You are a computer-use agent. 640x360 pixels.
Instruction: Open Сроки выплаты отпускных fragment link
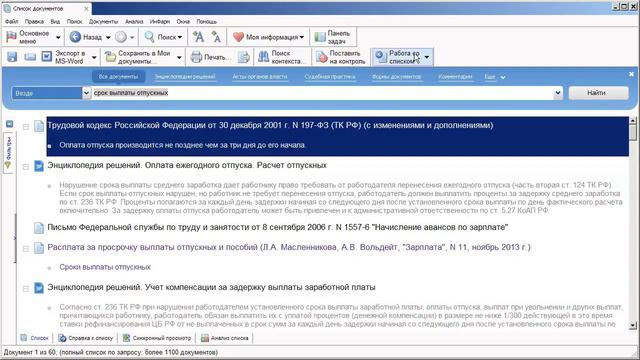coord(105,267)
